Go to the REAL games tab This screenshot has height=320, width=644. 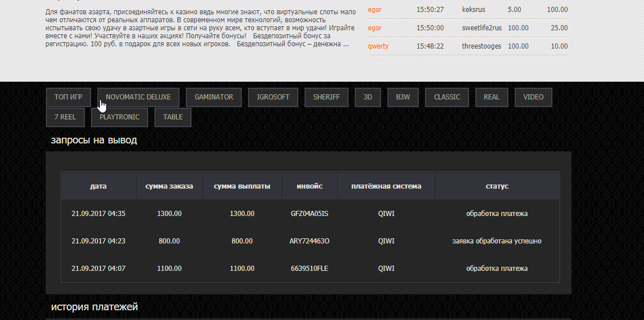pyautogui.click(x=492, y=97)
